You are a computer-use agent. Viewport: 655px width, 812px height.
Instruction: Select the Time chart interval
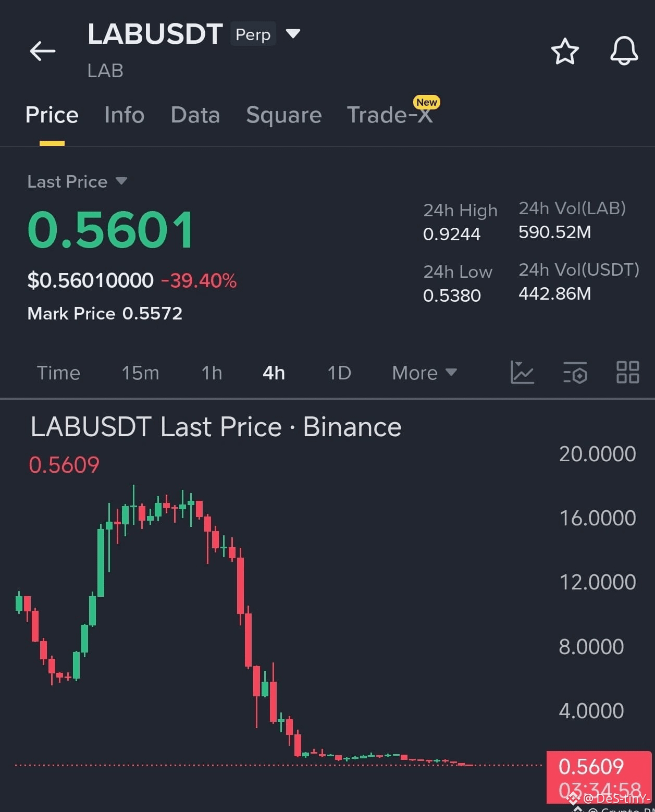click(58, 373)
